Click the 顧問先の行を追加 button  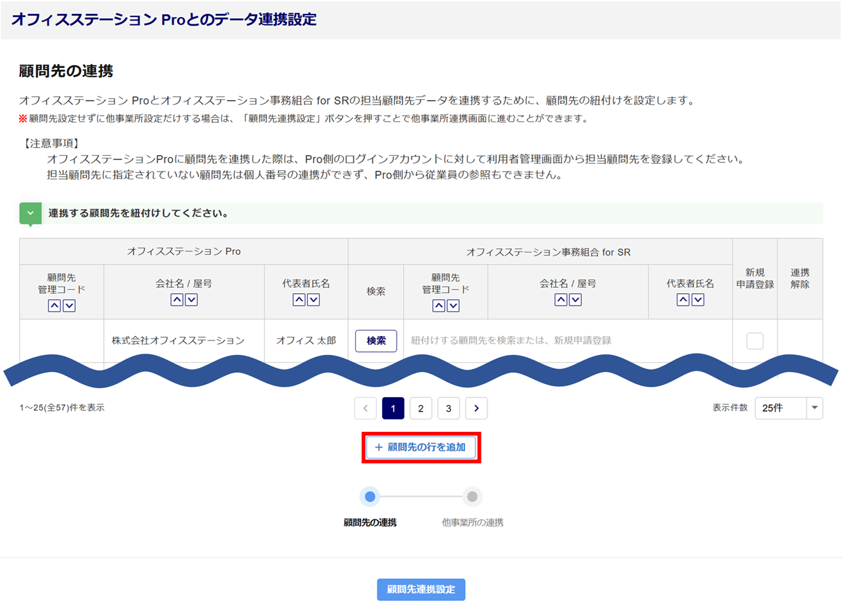pos(421,447)
